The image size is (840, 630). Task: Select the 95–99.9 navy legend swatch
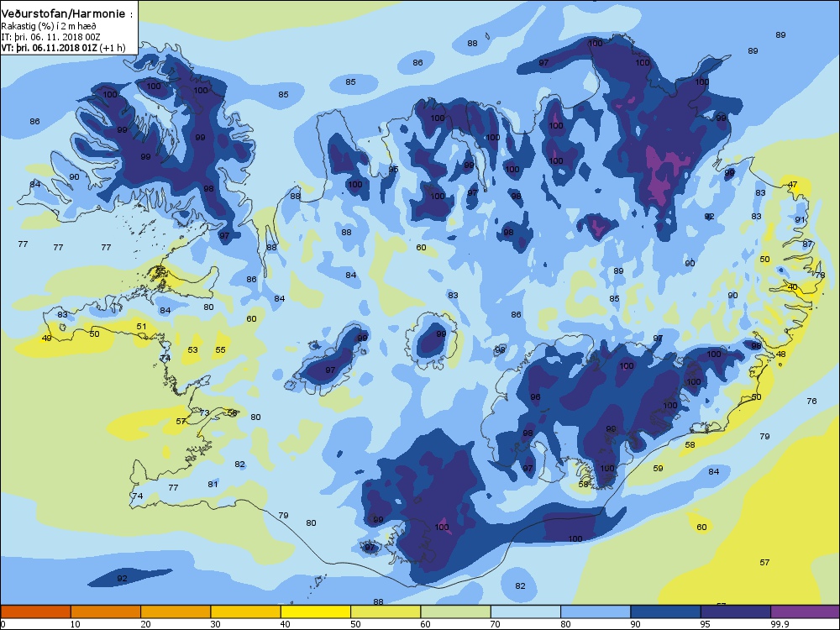coord(736,612)
